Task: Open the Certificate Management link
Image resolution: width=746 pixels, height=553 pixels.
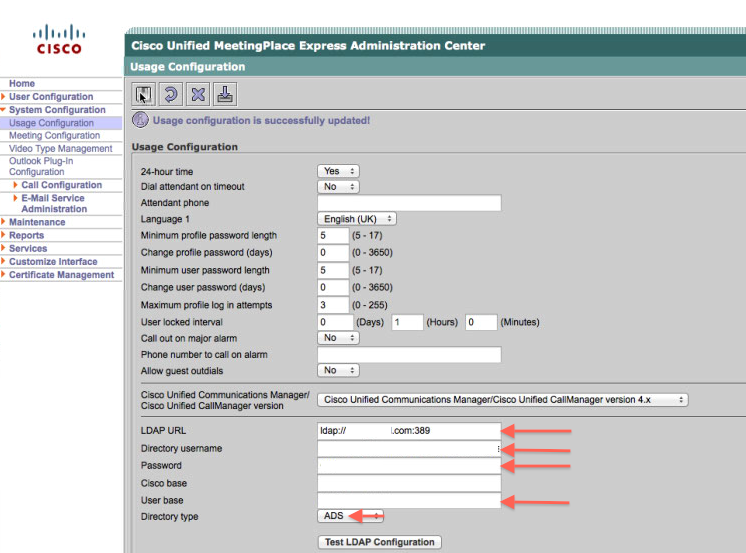Action: click(x=61, y=275)
